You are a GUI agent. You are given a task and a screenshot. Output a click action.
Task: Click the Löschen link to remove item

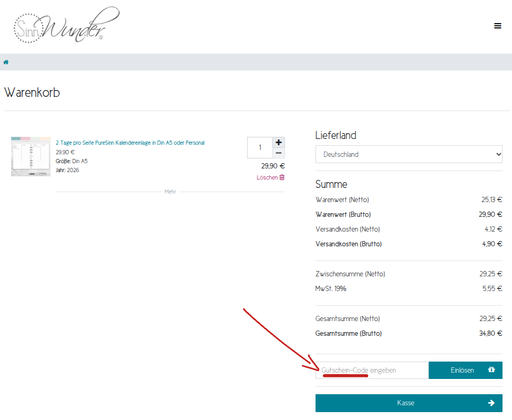pos(267,177)
